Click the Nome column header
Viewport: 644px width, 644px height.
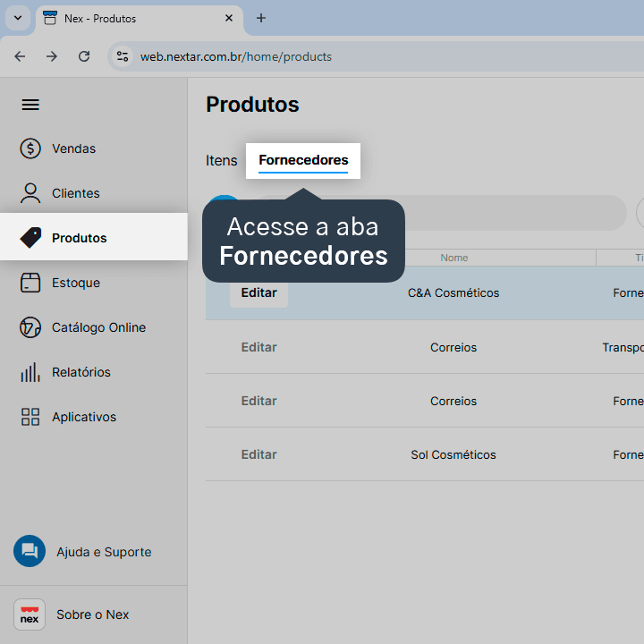[453, 258]
